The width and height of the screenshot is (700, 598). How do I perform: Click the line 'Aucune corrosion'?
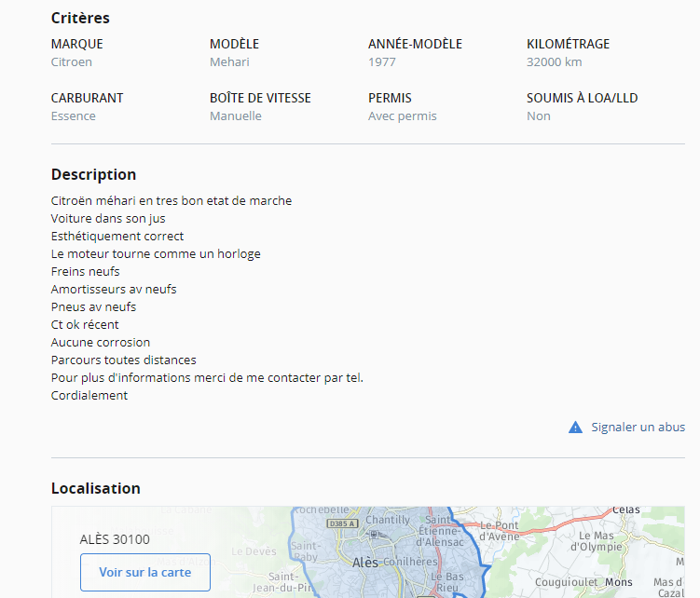[x=101, y=342]
